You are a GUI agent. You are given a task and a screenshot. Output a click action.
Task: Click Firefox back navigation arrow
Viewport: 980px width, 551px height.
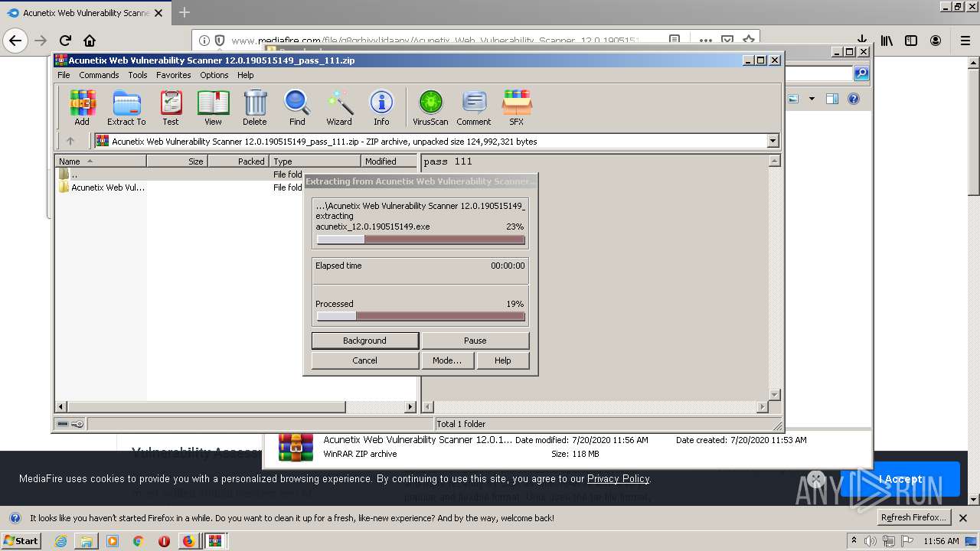[15, 41]
